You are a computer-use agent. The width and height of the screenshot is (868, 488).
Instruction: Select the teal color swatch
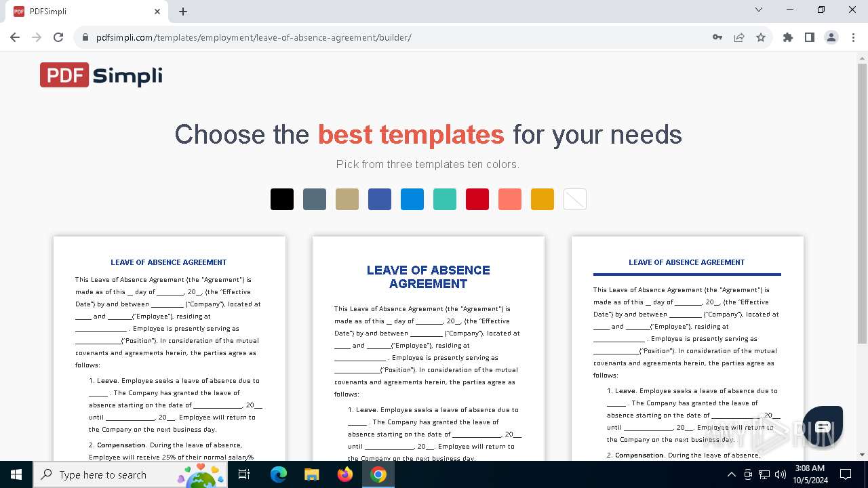coord(445,199)
